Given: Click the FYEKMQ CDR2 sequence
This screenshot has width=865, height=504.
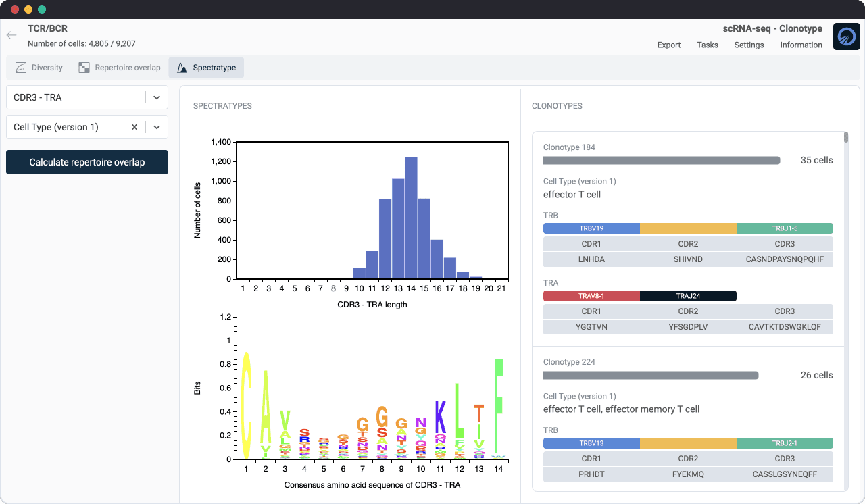Looking at the screenshot, I should click(x=688, y=474).
